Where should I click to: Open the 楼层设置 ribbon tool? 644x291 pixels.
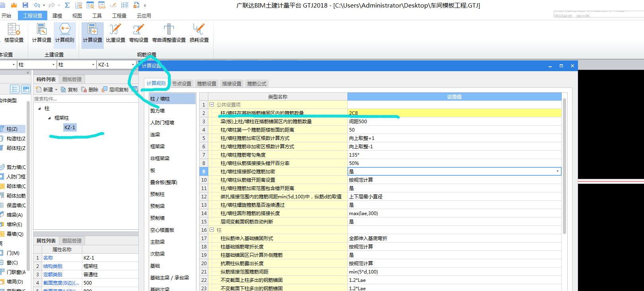pyautogui.click(x=14, y=33)
